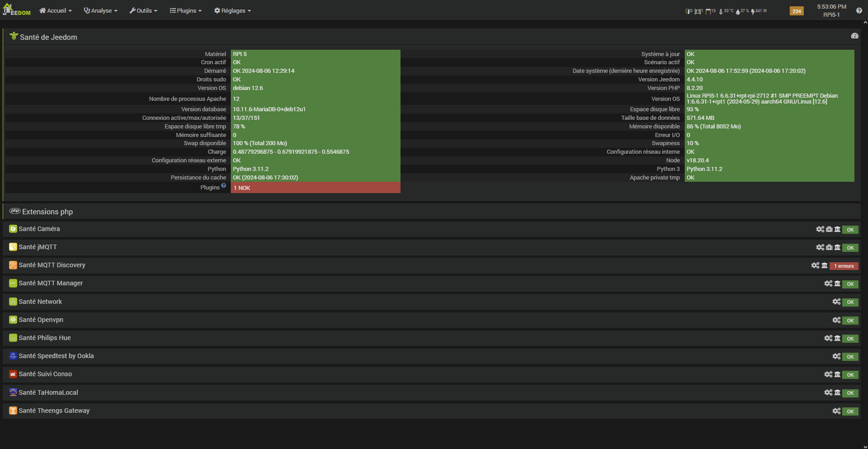Expand the Santé Suivi Conso panel

click(432, 374)
